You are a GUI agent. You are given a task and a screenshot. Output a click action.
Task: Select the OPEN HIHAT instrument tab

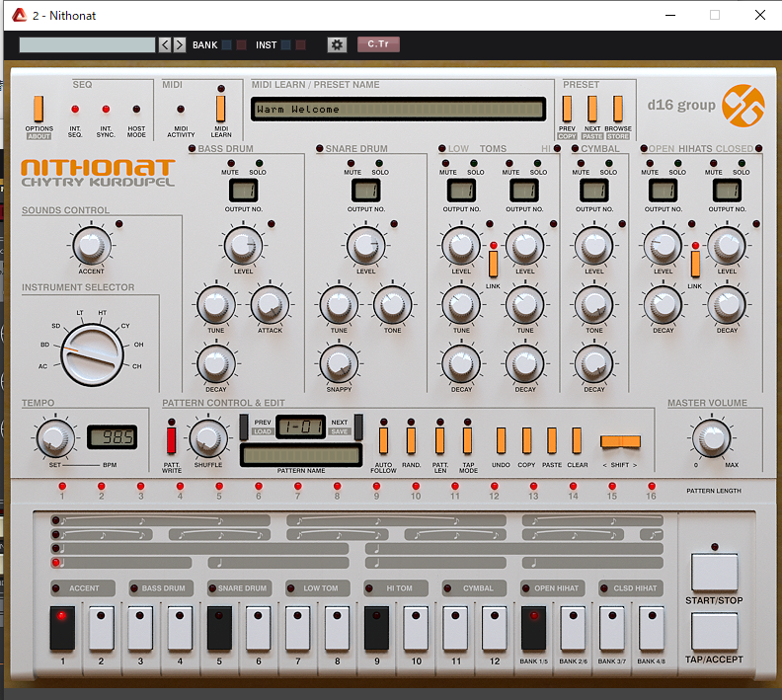click(553, 588)
